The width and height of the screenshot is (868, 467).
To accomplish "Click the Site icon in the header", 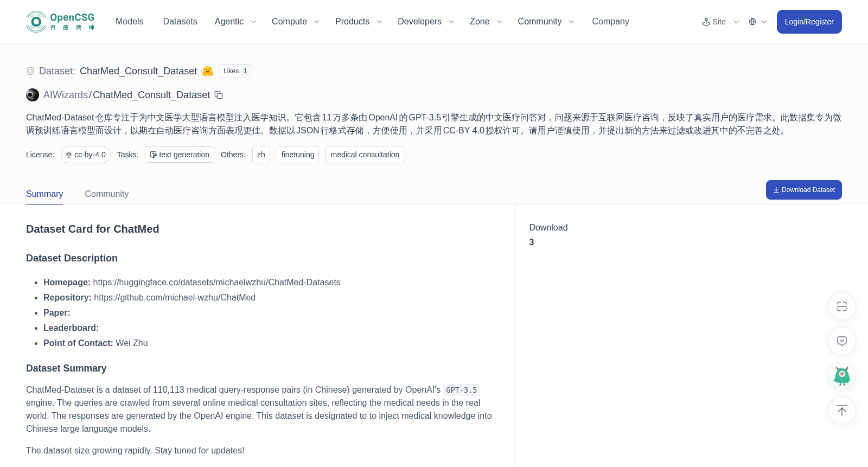I will [x=706, y=22].
